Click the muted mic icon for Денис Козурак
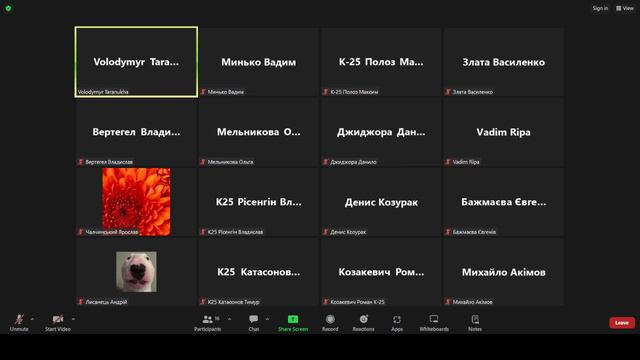The width and height of the screenshot is (640, 360). 325,232
